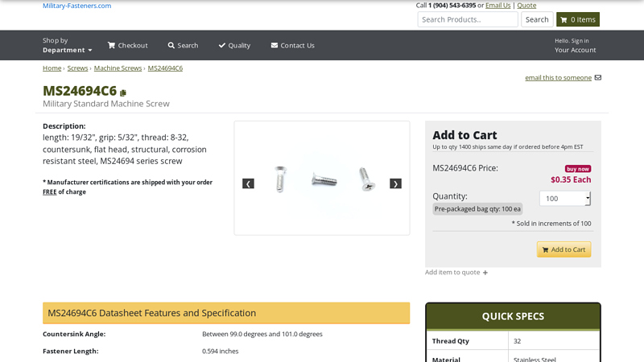Click the Sold in increments of 100 note
Viewport: 644px width, 362px height.
(551, 224)
